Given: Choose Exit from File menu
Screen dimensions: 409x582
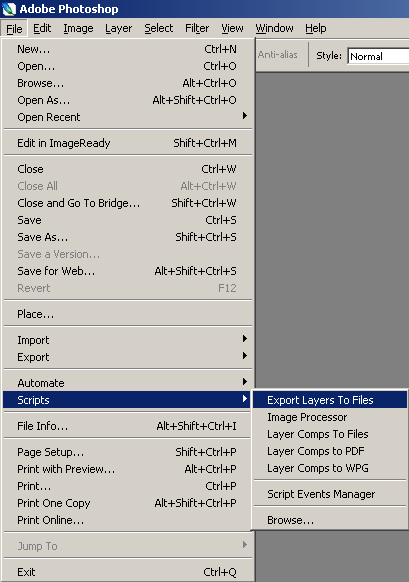Looking at the screenshot, I should 127,572.
